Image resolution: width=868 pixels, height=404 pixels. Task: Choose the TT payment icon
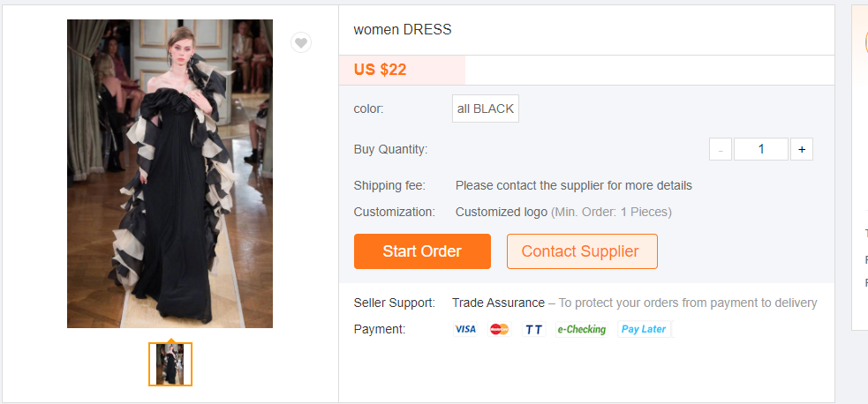point(533,329)
